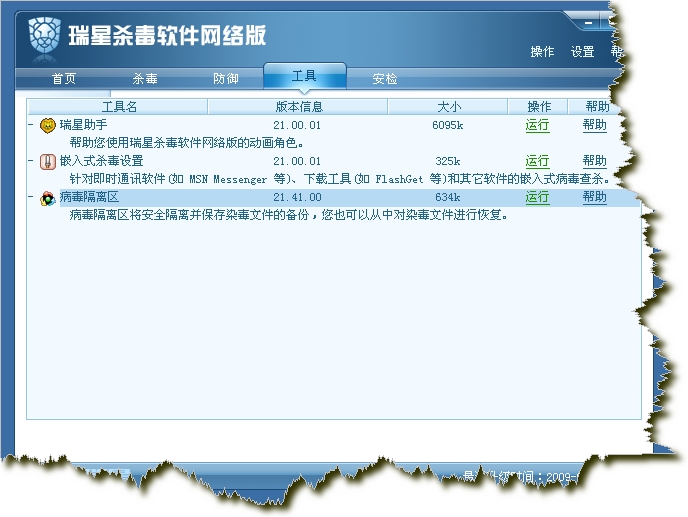688x517 pixels.
Task: Select the 嵌入式杀毒设置 icon
Action: coord(47,162)
